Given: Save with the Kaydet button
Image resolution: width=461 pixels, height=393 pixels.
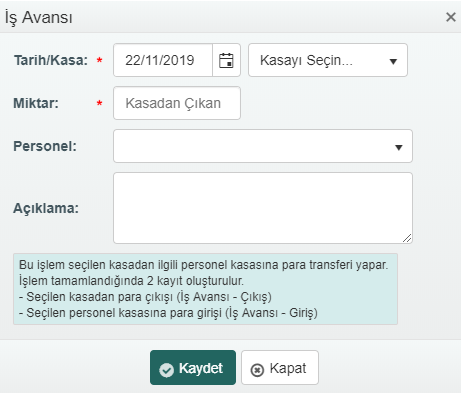Looking at the screenshot, I should [x=193, y=368].
